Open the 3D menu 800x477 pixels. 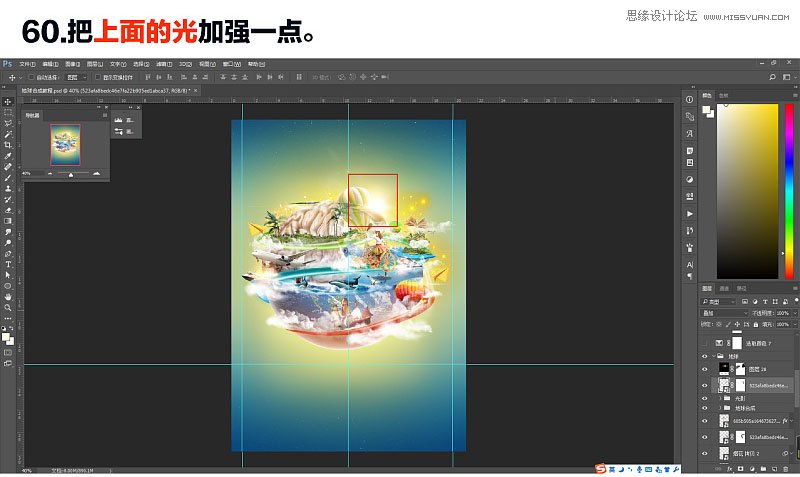(185, 64)
